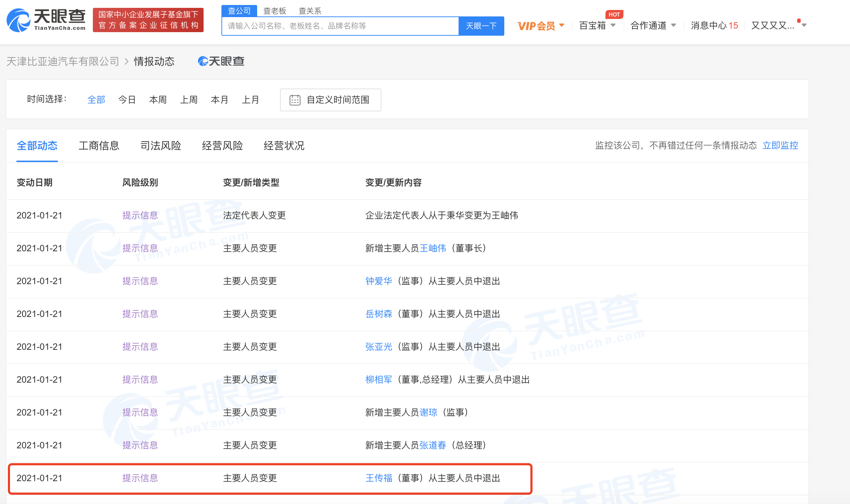This screenshot has height=504, width=850.
Task: Click the VIP会员 crown entry
Action: pos(536,25)
